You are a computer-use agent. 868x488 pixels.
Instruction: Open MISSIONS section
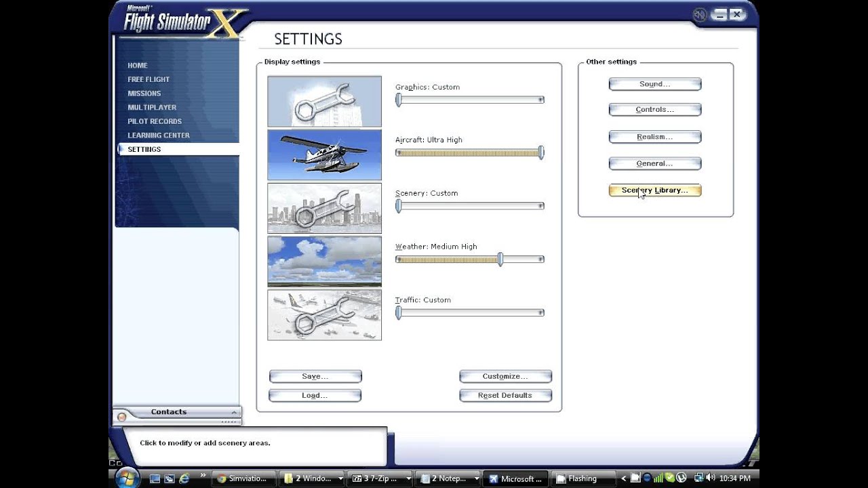pos(144,94)
